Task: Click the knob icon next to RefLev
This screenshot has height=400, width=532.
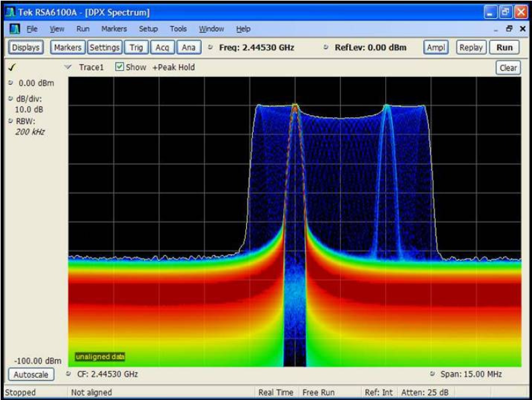Action: point(326,48)
